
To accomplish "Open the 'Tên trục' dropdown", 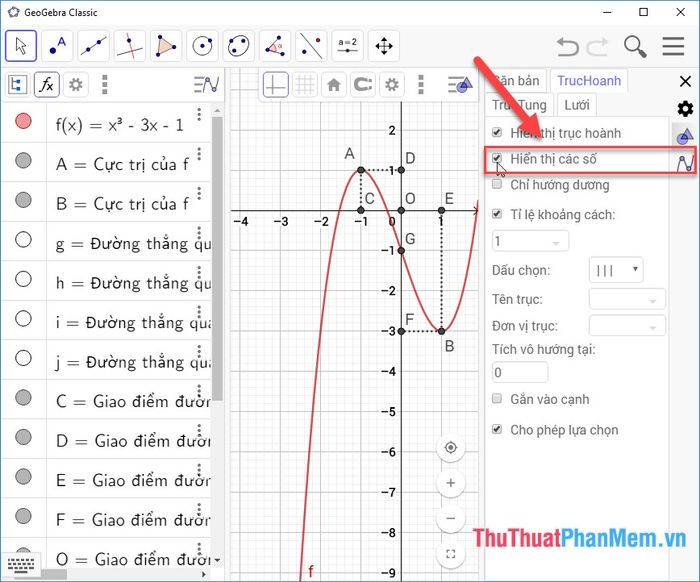I will pyautogui.click(x=627, y=299).
